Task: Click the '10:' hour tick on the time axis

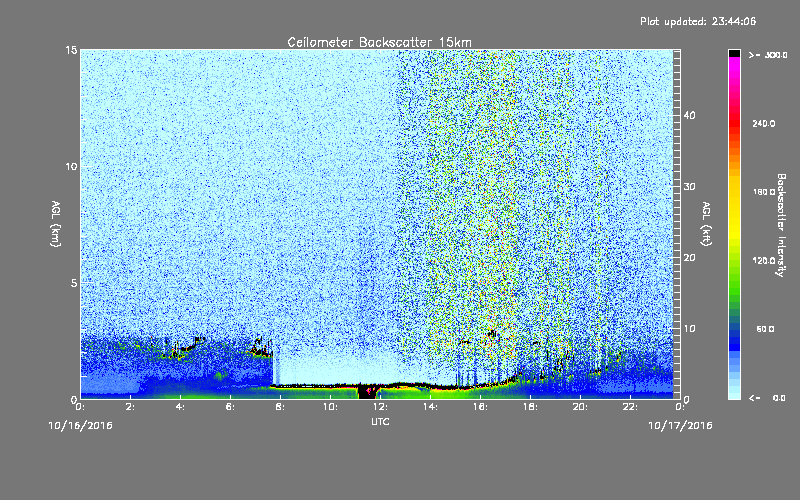Action: pyautogui.click(x=330, y=407)
